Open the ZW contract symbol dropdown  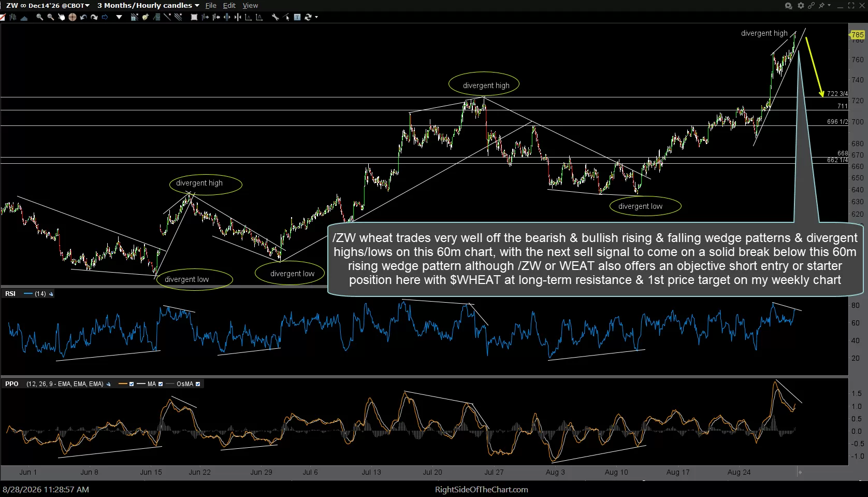coord(48,6)
